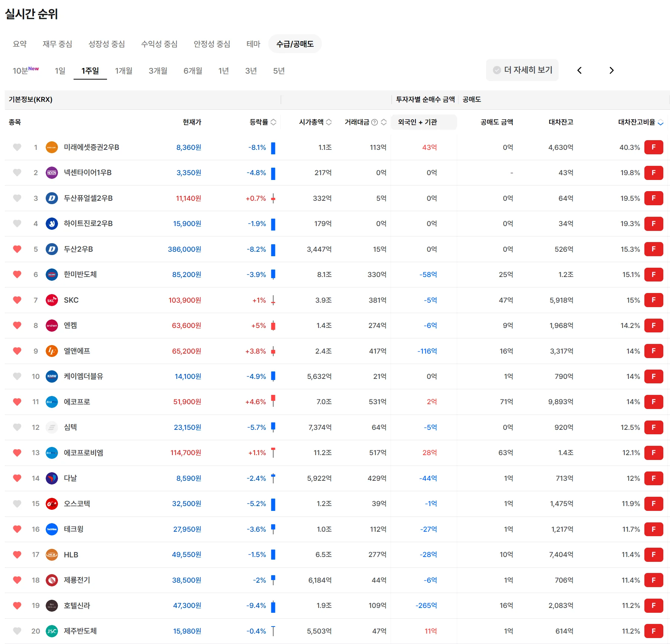Click the 엔켐 stock logo
The height and width of the screenshot is (644, 670).
tap(52, 325)
